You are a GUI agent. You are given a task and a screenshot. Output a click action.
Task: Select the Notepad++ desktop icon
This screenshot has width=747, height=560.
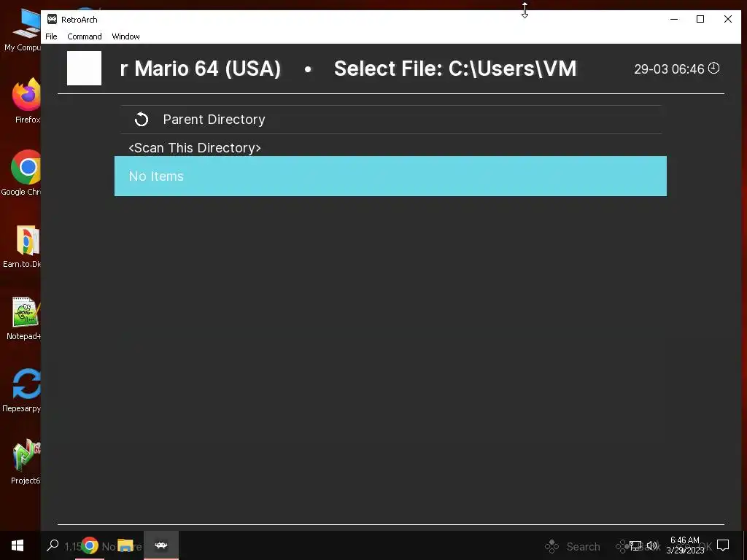(x=24, y=318)
